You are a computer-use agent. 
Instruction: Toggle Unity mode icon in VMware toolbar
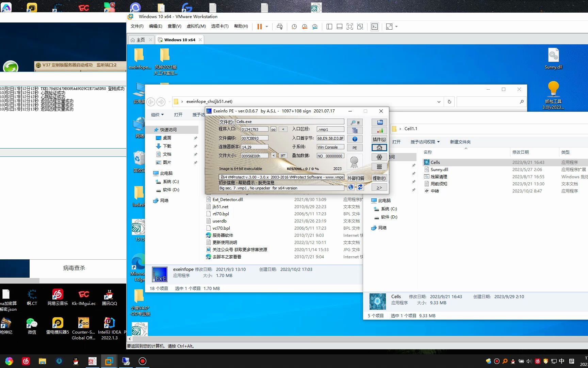coord(360,27)
